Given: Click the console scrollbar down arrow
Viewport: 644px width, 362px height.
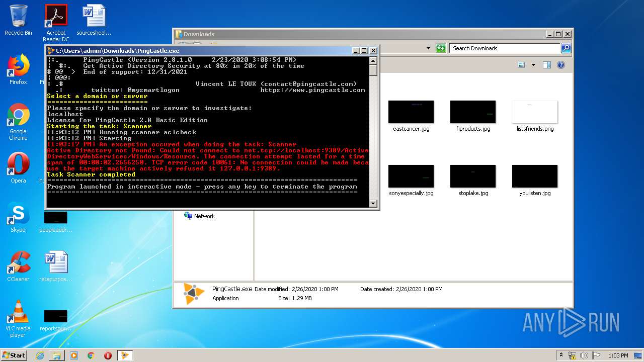Looking at the screenshot, I should (373, 203).
